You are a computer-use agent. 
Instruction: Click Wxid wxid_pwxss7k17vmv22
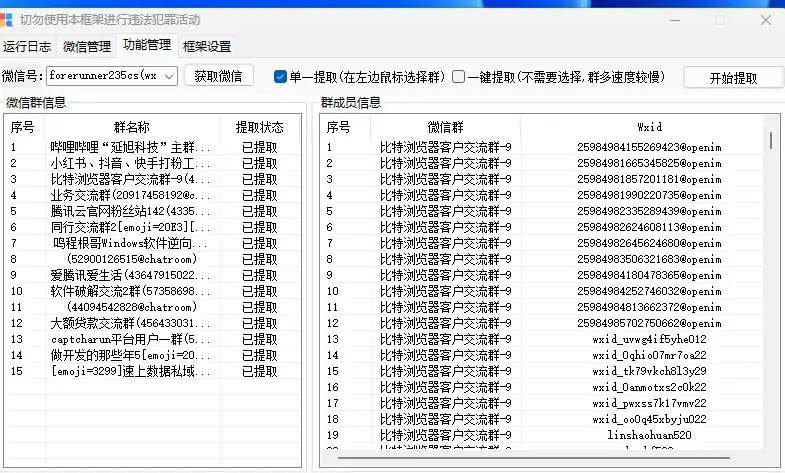(649, 404)
